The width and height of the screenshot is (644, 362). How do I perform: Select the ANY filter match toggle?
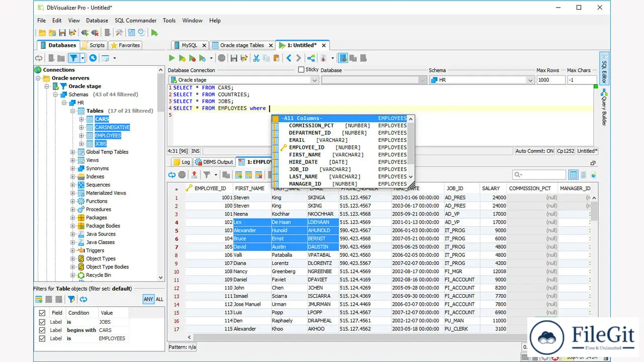[148, 299]
